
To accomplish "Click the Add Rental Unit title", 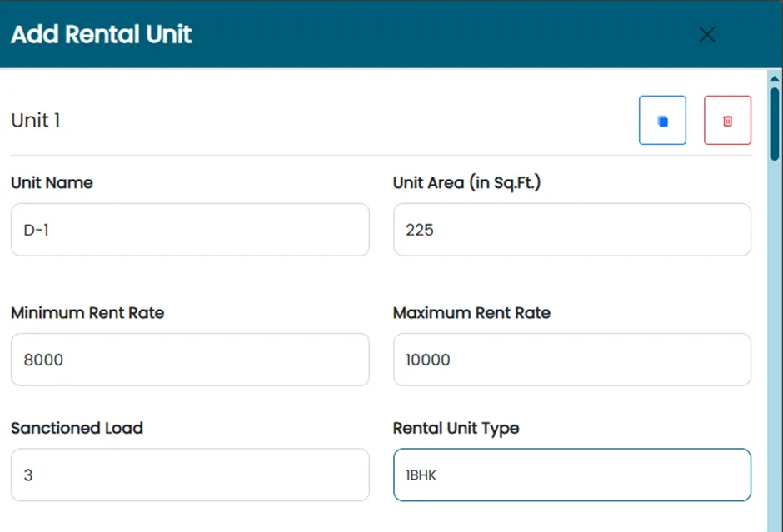I will tap(102, 34).
